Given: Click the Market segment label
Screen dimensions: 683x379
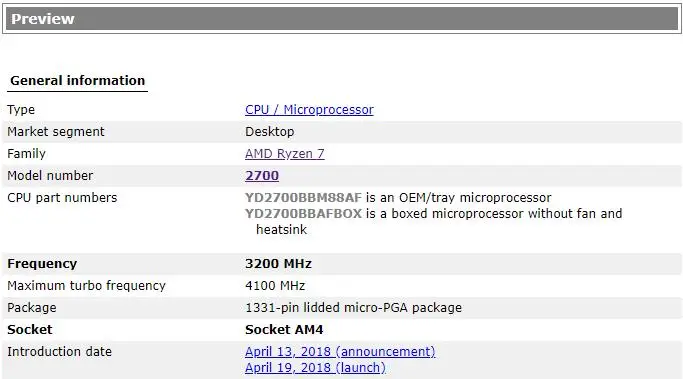Looking at the screenshot, I should tap(56, 132).
